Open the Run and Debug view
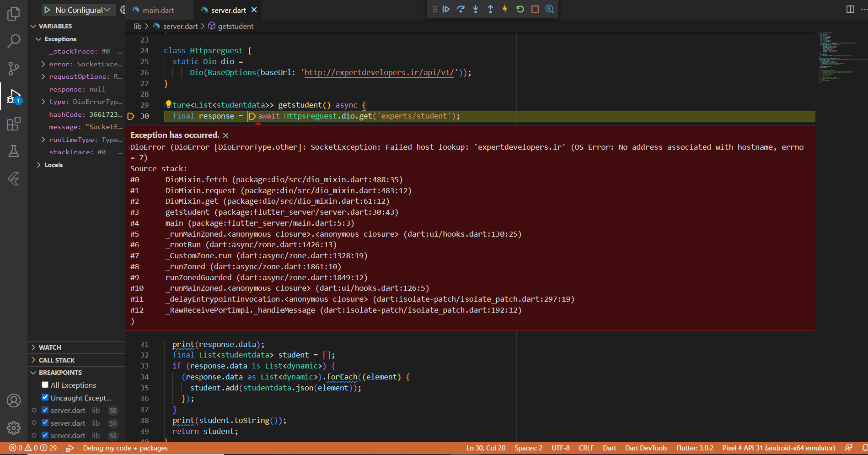Image resolution: width=868 pixels, height=455 pixels. click(14, 97)
